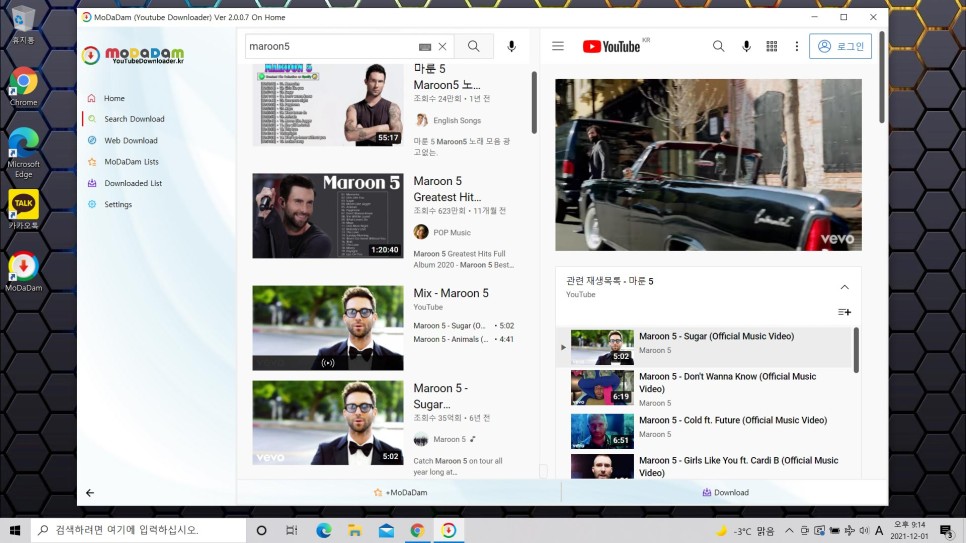966x543 pixels.
Task: Play Cold ft. Future playlist item
Action: click(x=733, y=420)
